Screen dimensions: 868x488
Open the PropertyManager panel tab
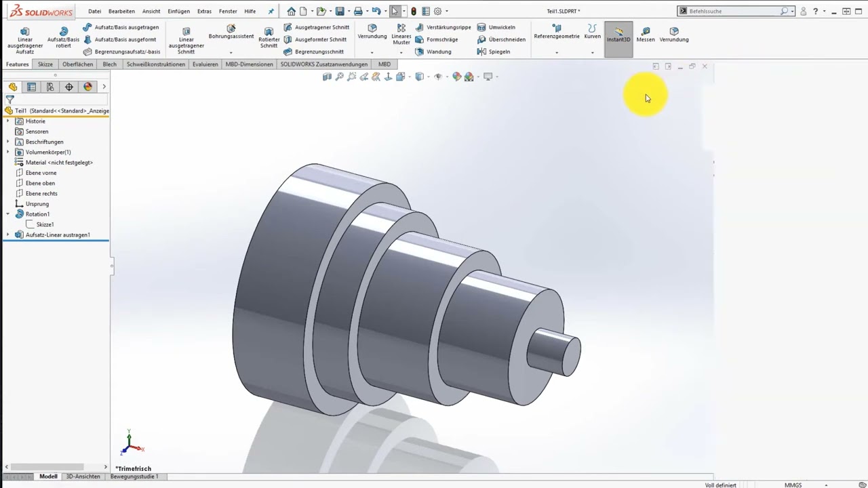tap(31, 87)
